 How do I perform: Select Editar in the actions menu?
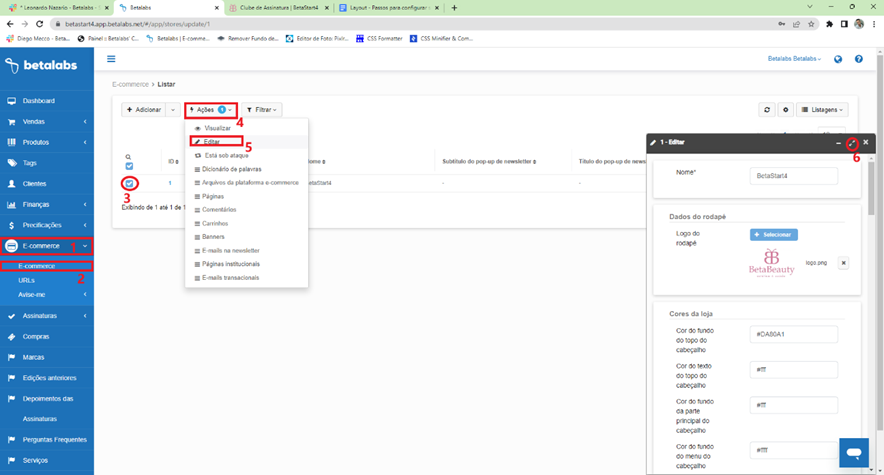211,142
